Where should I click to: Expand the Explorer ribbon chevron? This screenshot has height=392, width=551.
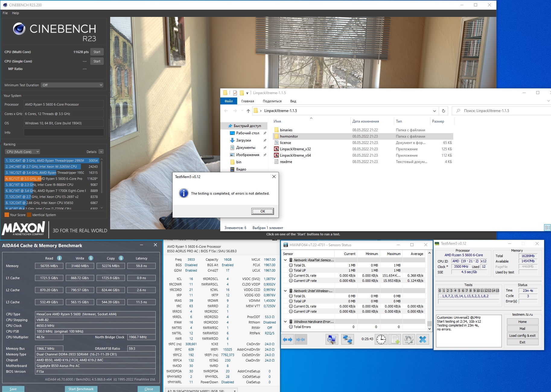click(548, 101)
